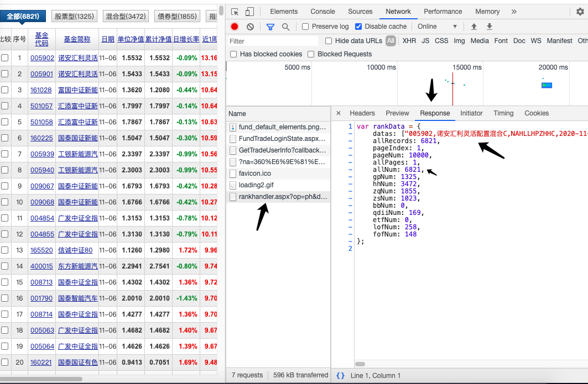Select the GetTradeUserInfo?callback request
Viewport: 588px width, 384px height.
(278, 150)
